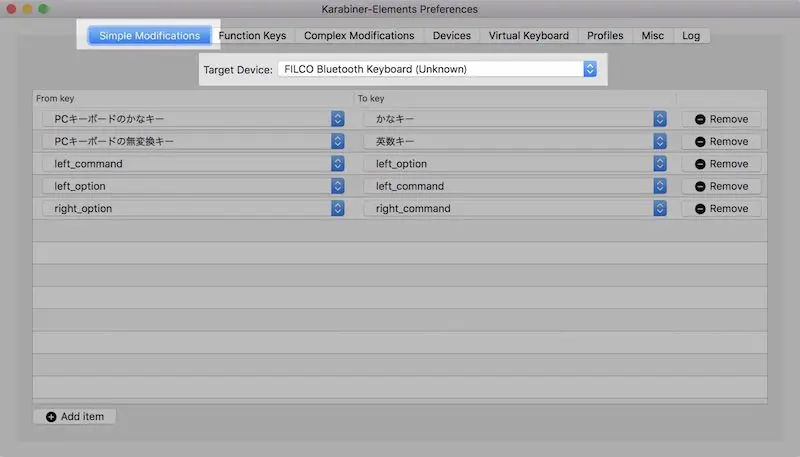Image resolution: width=800 pixels, height=457 pixels.
Task: Change the left_command From key dropdown
Action: pyautogui.click(x=193, y=164)
